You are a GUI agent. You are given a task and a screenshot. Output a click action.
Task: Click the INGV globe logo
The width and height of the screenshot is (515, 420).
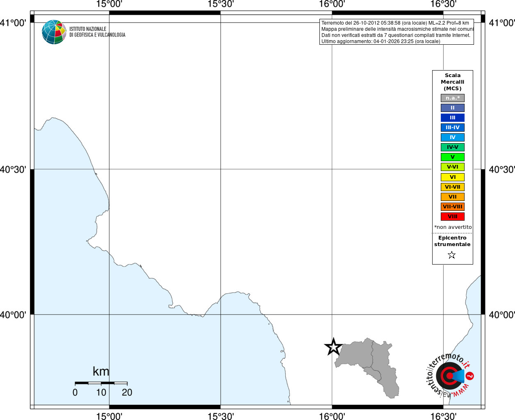click(x=54, y=32)
